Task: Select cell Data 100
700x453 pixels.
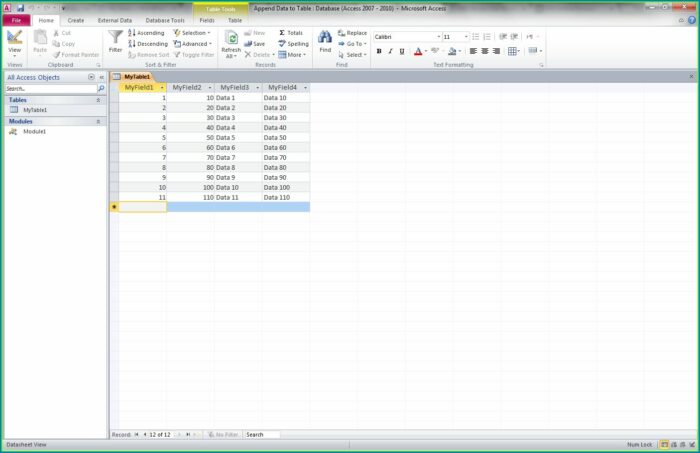Action: click(x=286, y=187)
